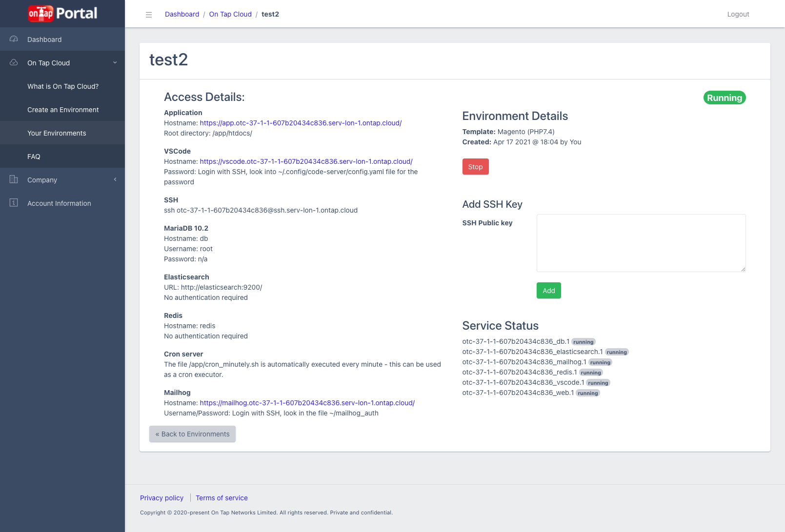Screen dimensions: 785x532
Task: Open Dashboard in the sidebar
Action: [62, 39]
